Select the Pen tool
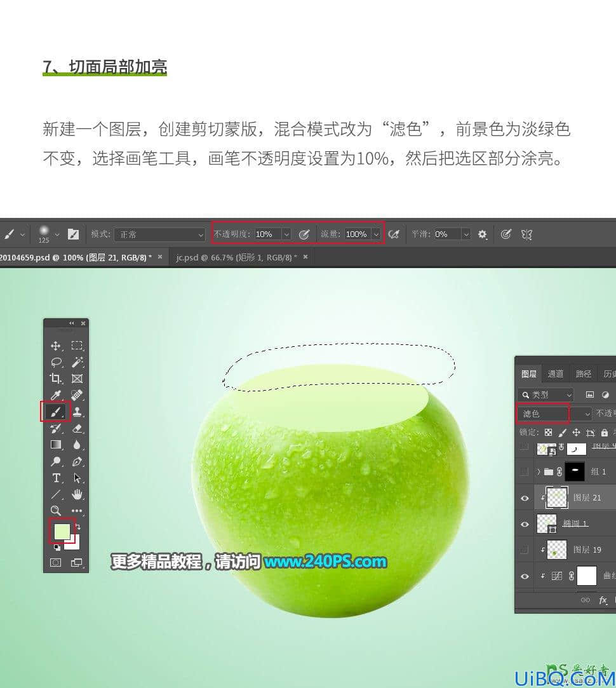 click(77, 461)
